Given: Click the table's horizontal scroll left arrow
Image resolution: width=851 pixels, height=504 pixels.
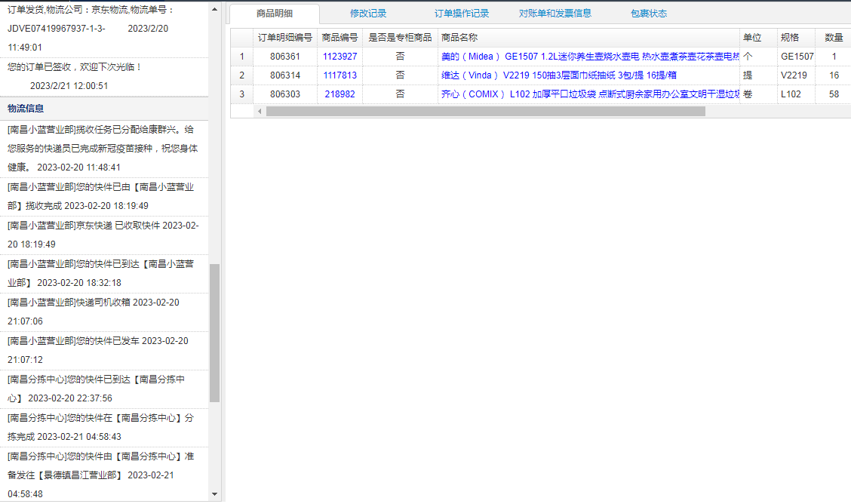Looking at the screenshot, I should click(260, 111).
